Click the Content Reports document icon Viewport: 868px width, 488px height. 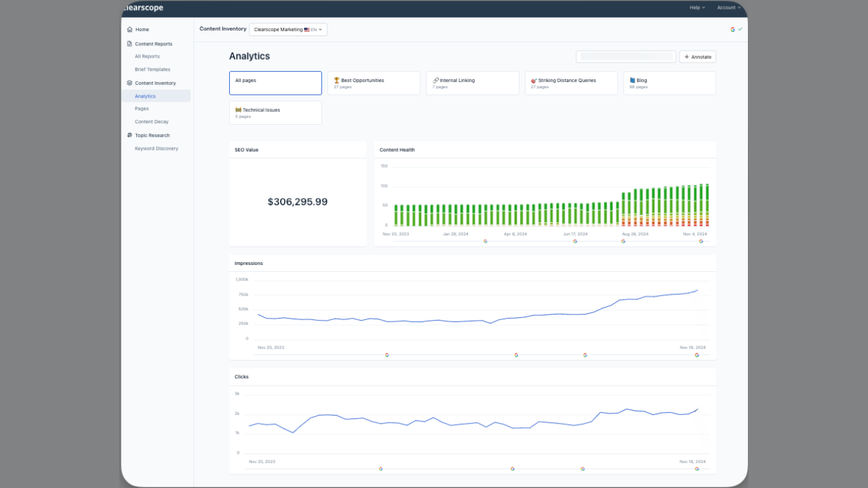[130, 44]
